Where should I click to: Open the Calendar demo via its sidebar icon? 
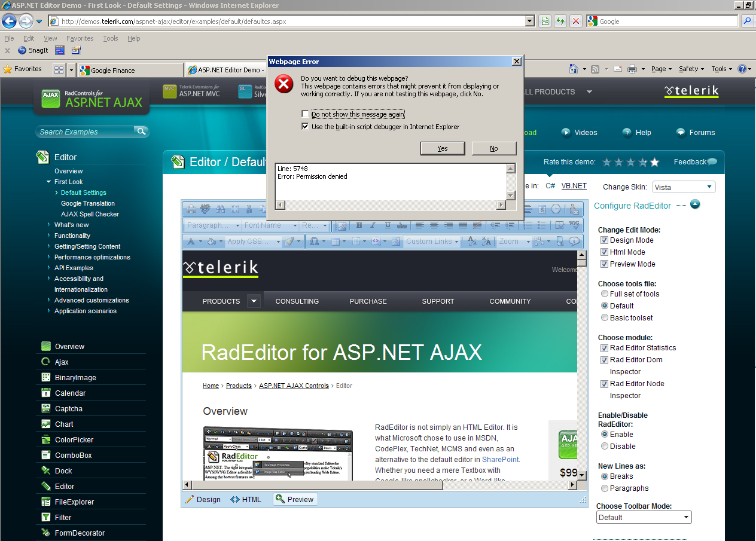point(46,393)
